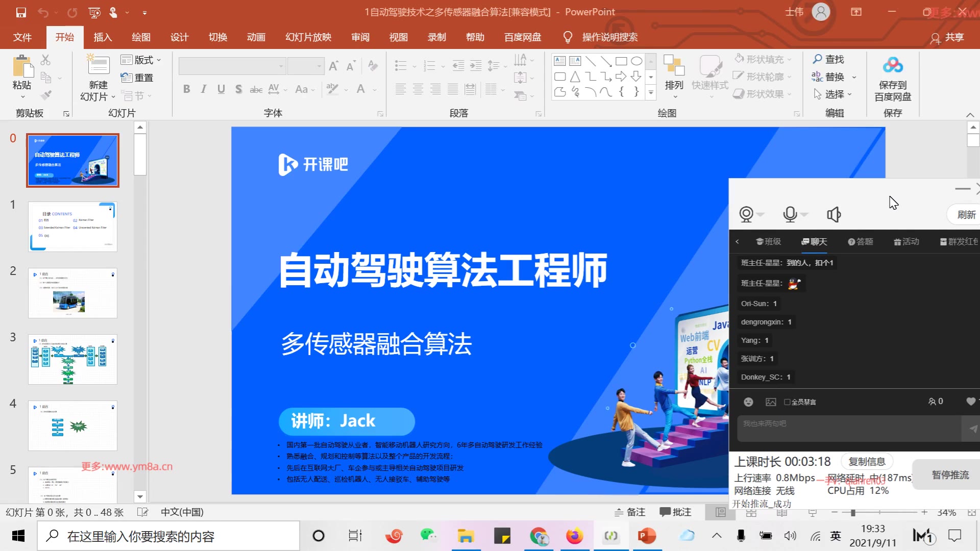Click the camera icon in streaming panel
980x551 pixels.
coord(746,214)
